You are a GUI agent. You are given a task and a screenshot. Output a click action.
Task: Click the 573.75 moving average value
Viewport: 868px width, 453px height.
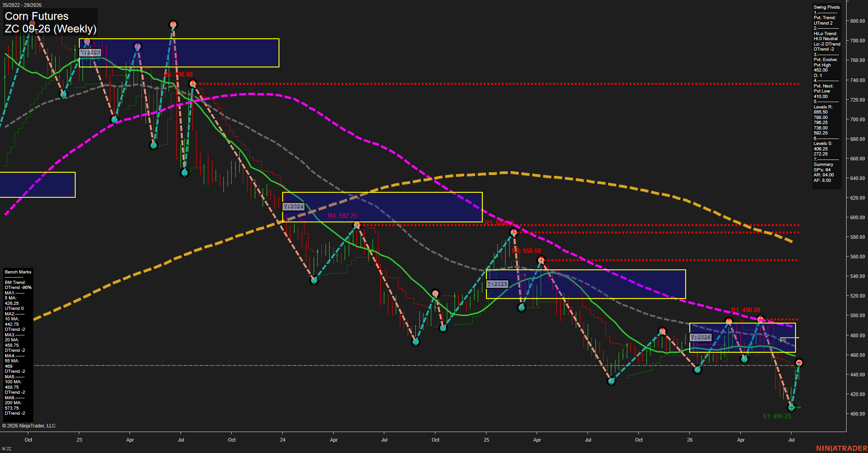click(x=12, y=408)
